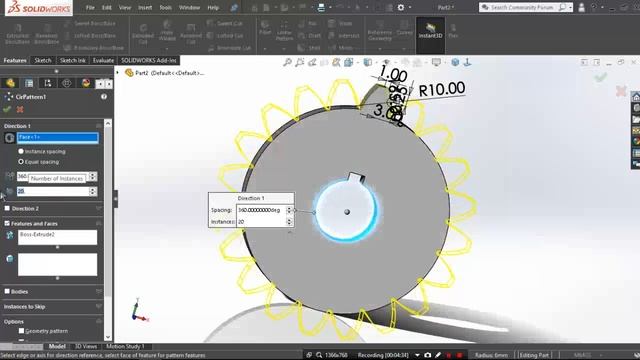
Task: Open the 3D Views bottom tab
Action: (86, 346)
